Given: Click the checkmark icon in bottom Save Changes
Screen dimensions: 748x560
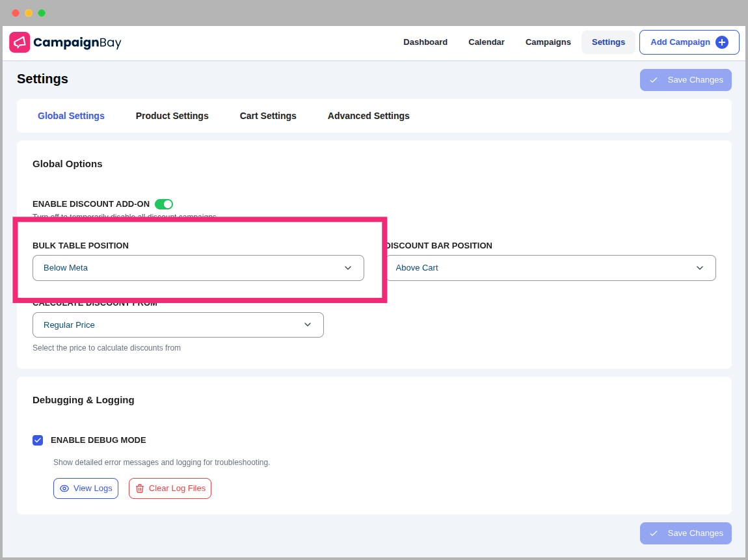Looking at the screenshot, I should 654,533.
